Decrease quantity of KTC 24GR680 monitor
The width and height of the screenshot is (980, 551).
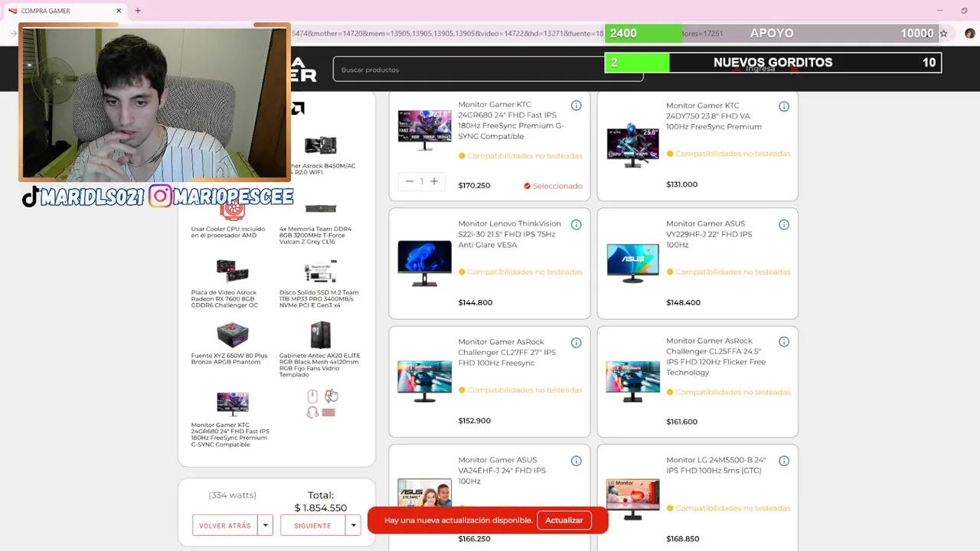[x=410, y=181]
